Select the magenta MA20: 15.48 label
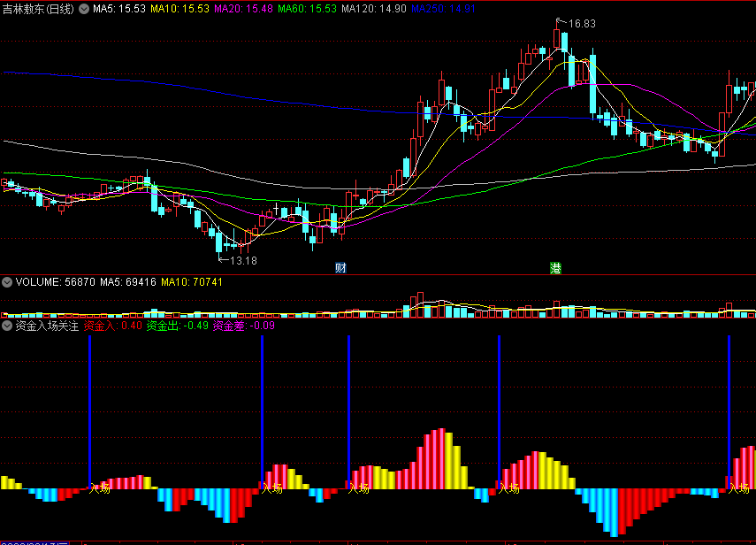 pyautogui.click(x=243, y=9)
